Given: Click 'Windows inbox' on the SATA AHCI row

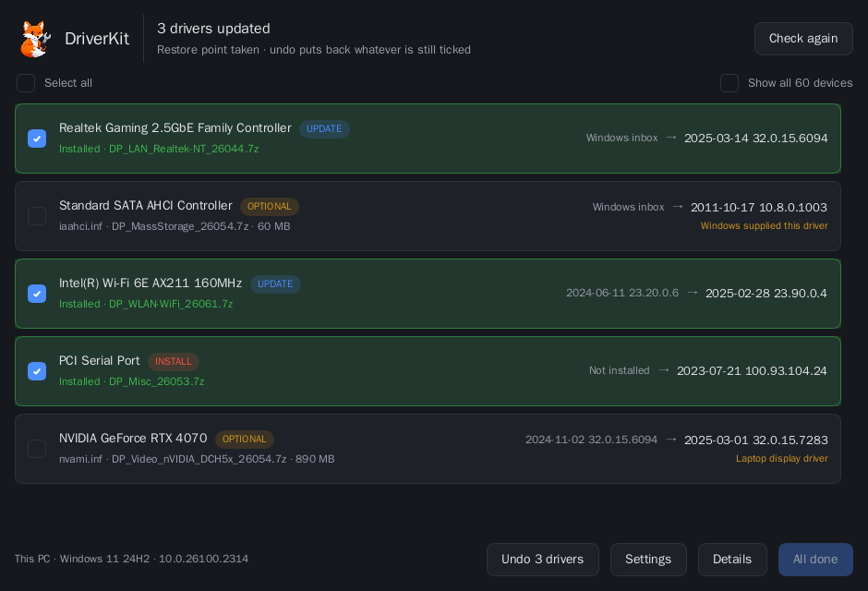Looking at the screenshot, I should point(628,207).
